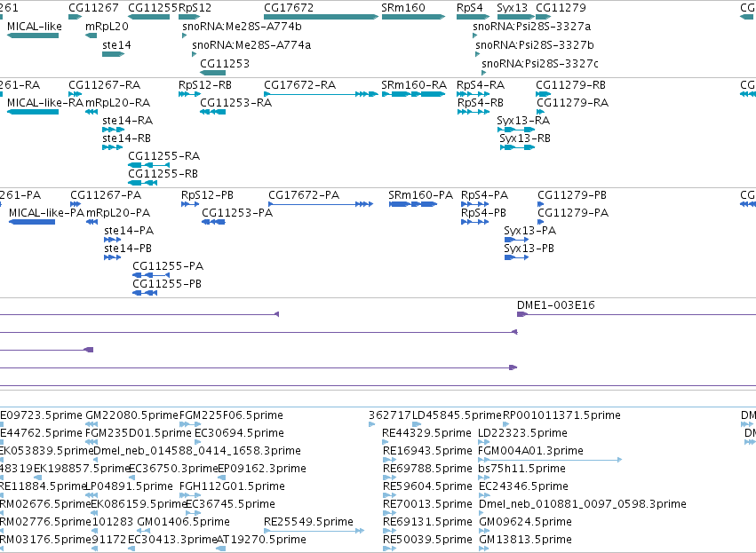Click the Syx13-PA protein label
Viewport: 756px width, 553px height.
click(x=529, y=230)
